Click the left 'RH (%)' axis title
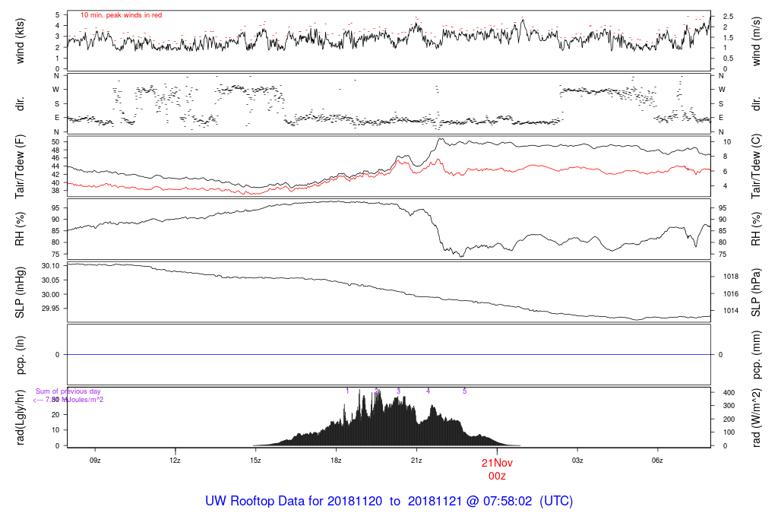Image resolution: width=778 pixels, height=532 pixels. 20,229
